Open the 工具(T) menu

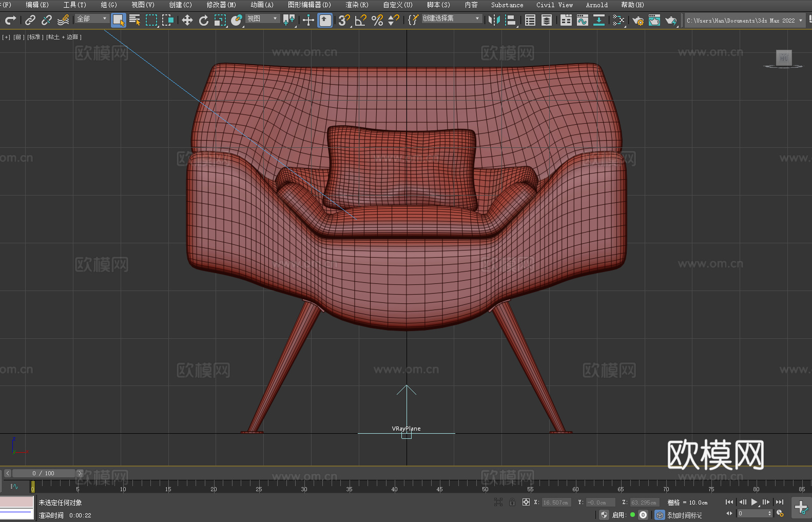click(x=74, y=5)
